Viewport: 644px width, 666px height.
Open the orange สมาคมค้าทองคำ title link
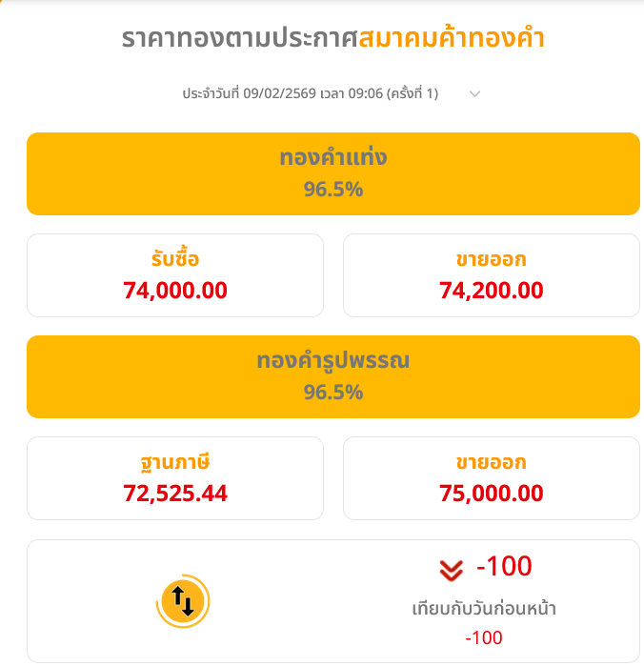452,38
